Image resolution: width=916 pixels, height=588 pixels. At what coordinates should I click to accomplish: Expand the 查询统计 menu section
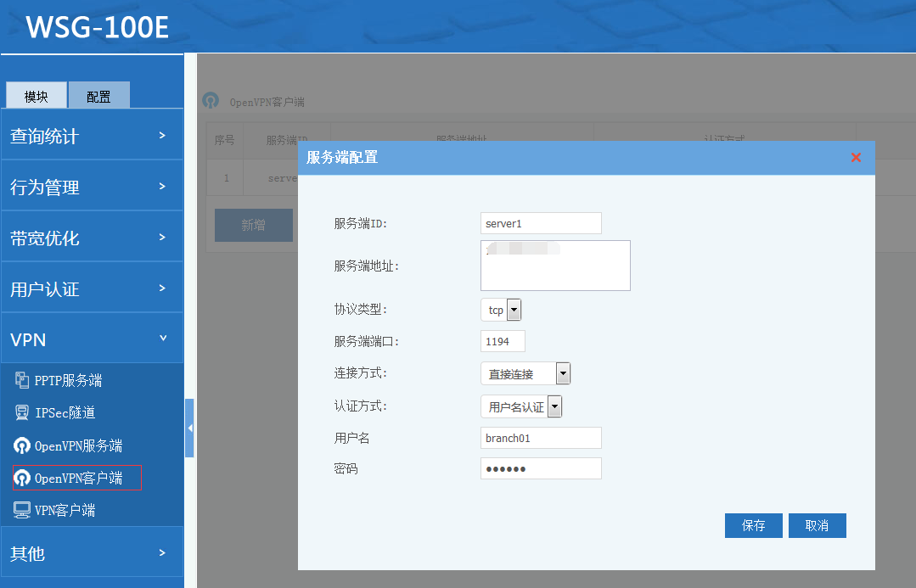(x=92, y=136)
